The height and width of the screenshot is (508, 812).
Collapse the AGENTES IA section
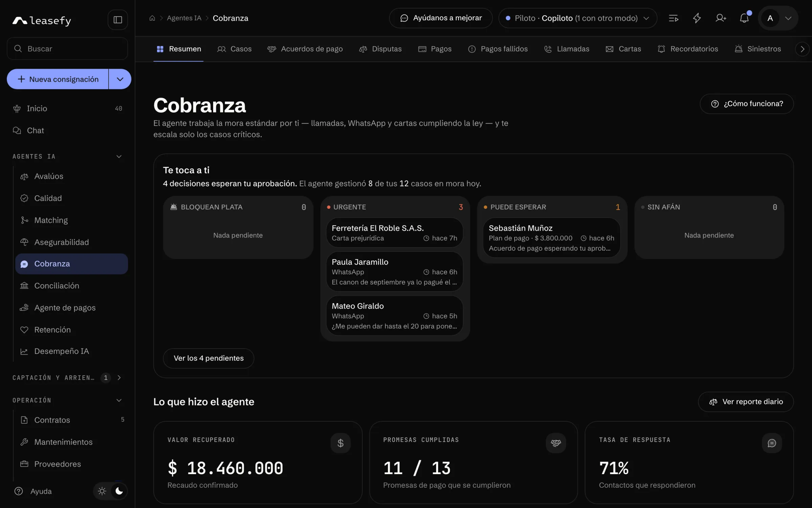tap(119, 156)
